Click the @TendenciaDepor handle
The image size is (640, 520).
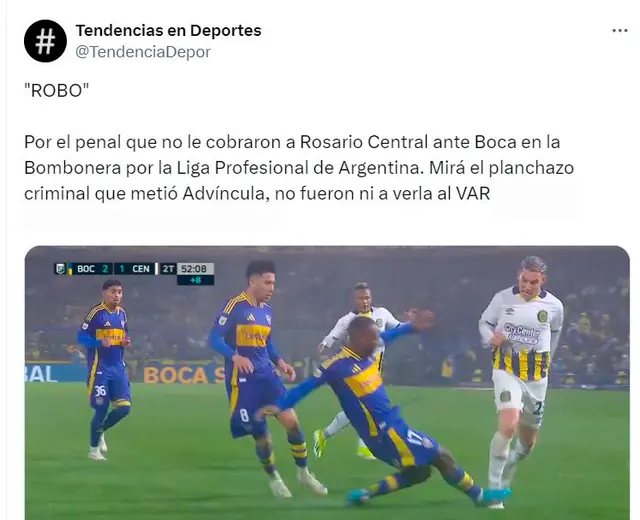(x=143, y=52)
